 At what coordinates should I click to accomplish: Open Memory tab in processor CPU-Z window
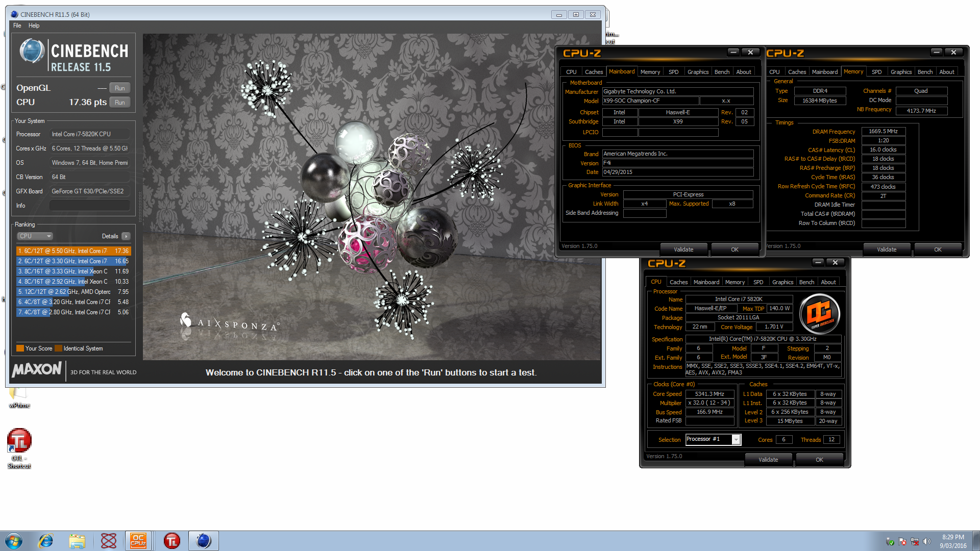pos(735,282)
